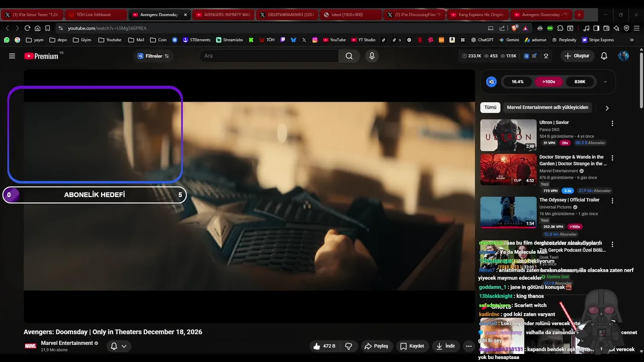Open Brave Shields lion icon
Image resolution: width=644 pixels, height=362 pixels.
coord(515,28)
